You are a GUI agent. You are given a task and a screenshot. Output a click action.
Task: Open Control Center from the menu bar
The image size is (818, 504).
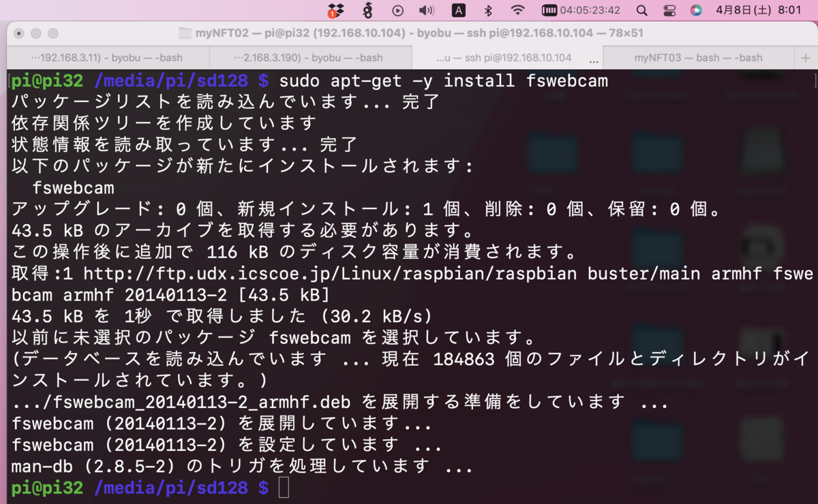coord(668,11)
